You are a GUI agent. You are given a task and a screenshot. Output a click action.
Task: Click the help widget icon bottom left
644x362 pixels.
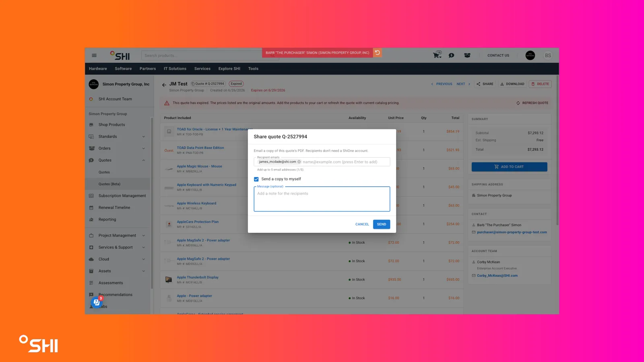click(97, 302)
